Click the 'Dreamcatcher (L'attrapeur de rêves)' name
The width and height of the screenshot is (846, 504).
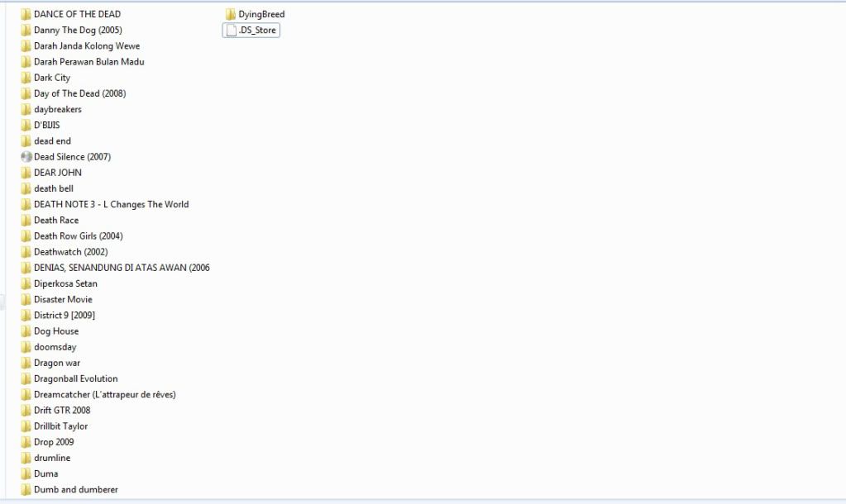[105, 395]
